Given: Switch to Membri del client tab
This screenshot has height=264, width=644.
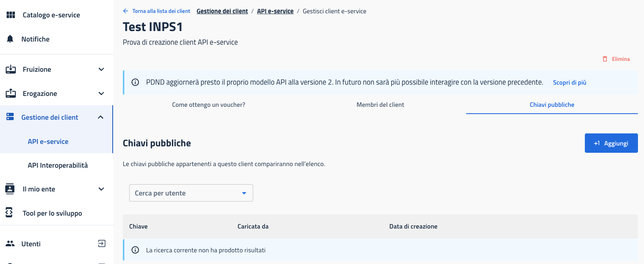Looking at the screenshot, I should coord(380,105).
